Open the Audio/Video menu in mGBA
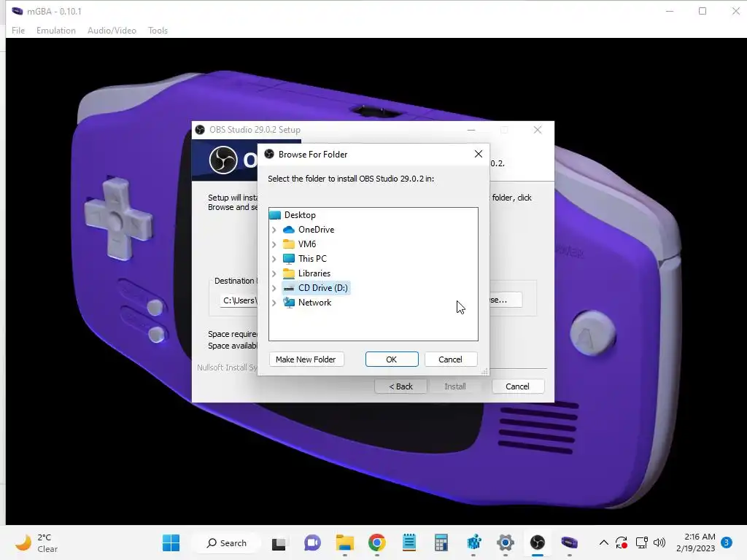This screenshot has width=747, height=560. coord(112,31)
